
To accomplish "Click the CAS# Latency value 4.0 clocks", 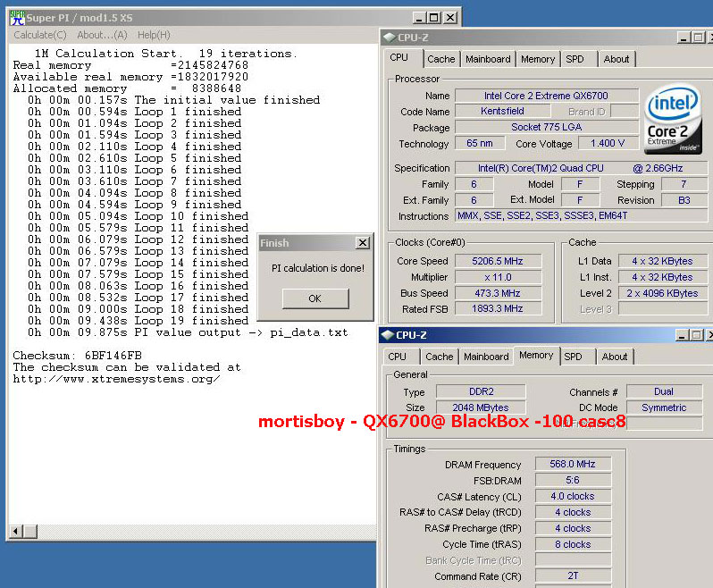I will pyautogui.click(x=573, y=496).
